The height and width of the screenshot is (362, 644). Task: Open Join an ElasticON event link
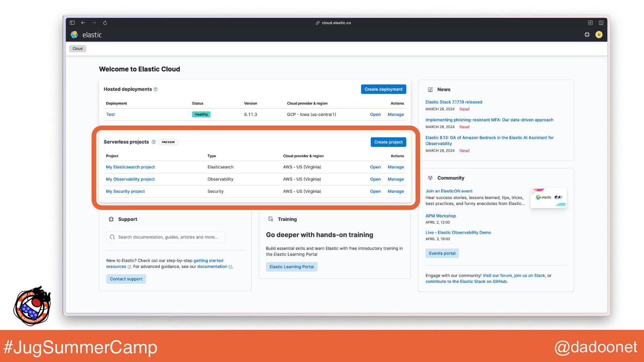point(449,191)
